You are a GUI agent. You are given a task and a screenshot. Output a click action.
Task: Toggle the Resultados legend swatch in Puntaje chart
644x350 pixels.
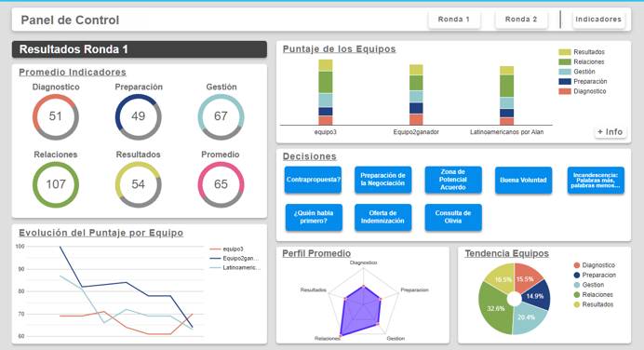[565, 52]
